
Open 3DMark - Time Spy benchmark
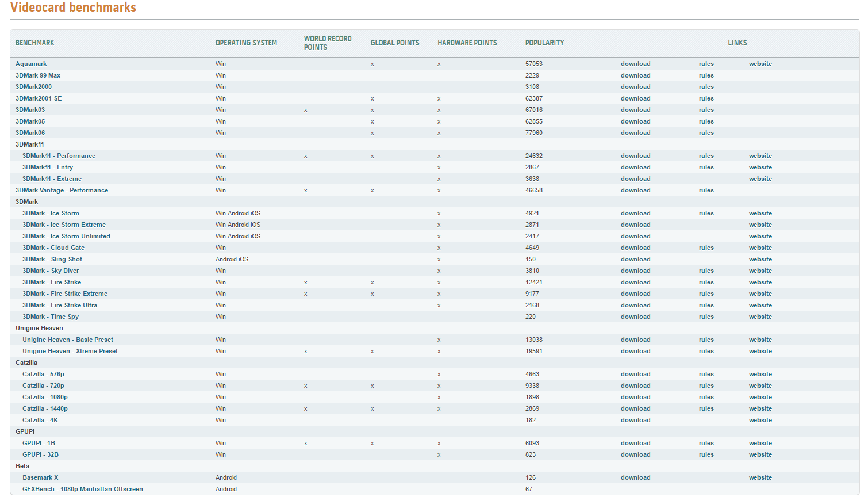pyautogui.click(x=51, y=317)
